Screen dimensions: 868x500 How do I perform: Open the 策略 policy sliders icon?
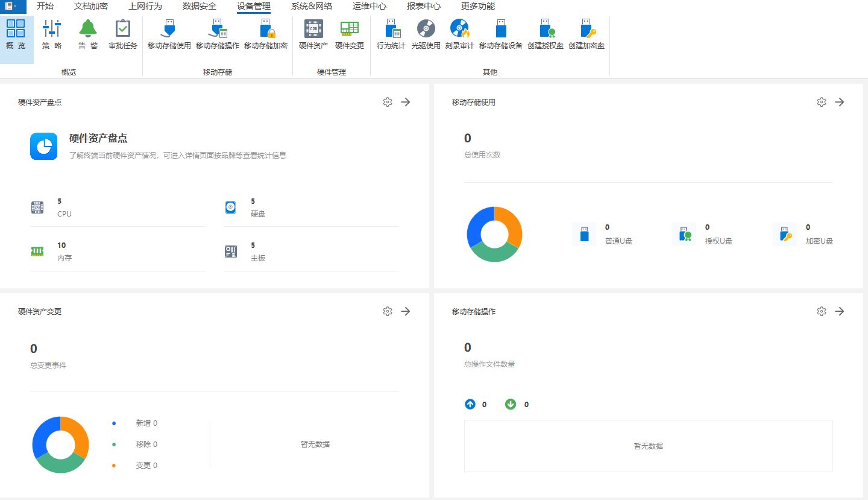point(52,28)
